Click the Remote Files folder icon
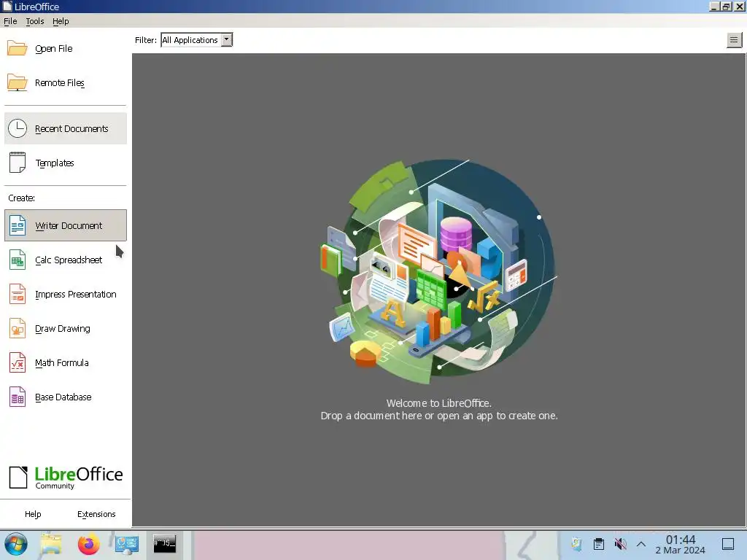The width and height of the screenshot is (747, 560). (18, 82)
